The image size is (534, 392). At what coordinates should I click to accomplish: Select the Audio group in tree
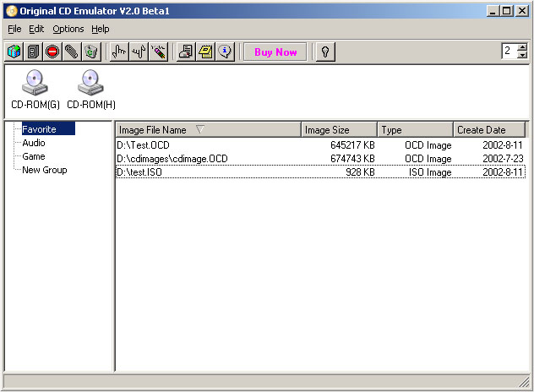[x=34, y=143]
